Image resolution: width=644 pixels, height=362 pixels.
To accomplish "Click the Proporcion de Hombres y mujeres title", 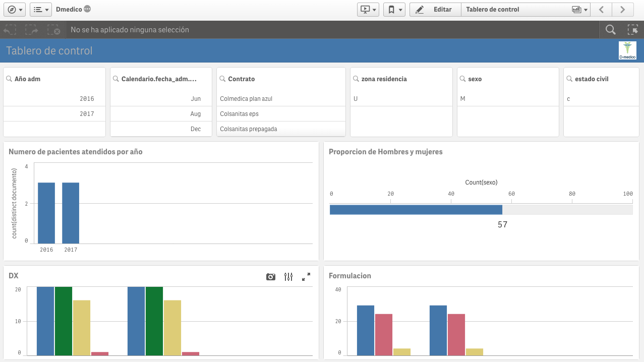I will 386,152.
